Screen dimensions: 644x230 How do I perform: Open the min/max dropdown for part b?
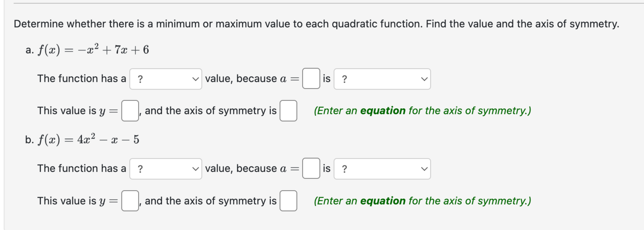point(166,169)
